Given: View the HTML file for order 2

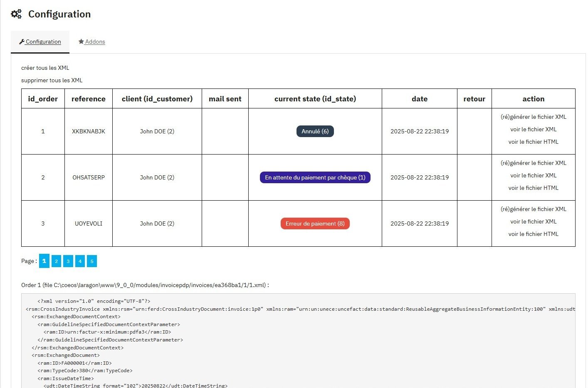Looking at the screenshot, I should pyautogui.click(x=534, y=188).
